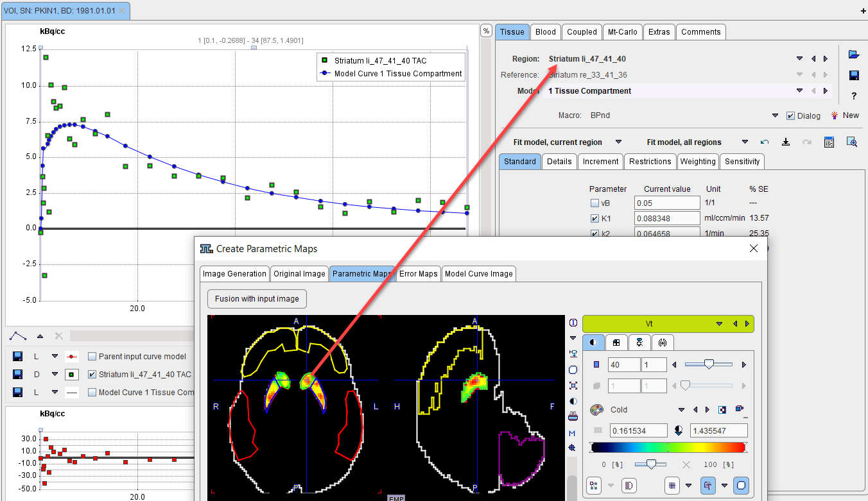Click the K1 value field 0.088348
The height and width of the screenshot is (501, 868).
pyautogui.click(x=667, y=219)
